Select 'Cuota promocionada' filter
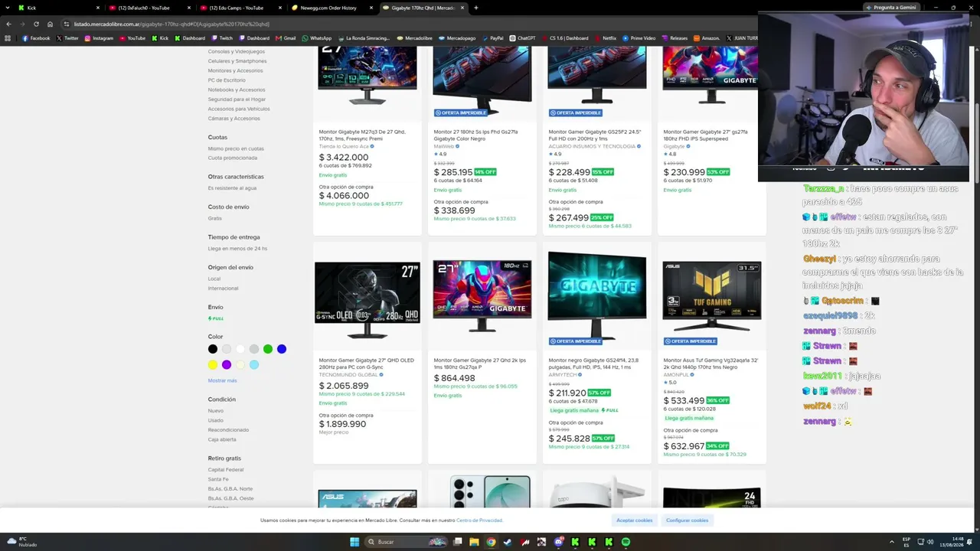 233,158
